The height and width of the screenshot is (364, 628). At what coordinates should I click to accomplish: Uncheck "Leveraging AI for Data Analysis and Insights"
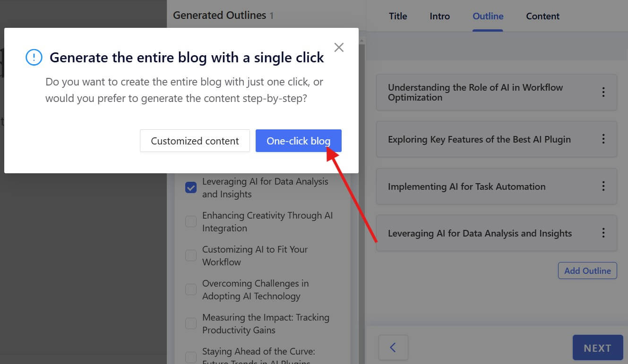(x=190, y=187)
